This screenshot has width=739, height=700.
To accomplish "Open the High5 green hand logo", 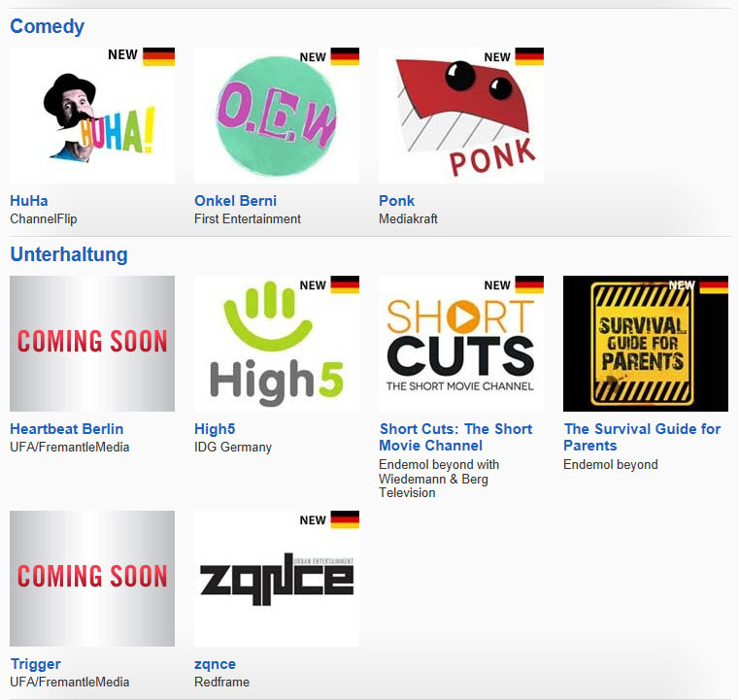I will click(x=277, y=344).
